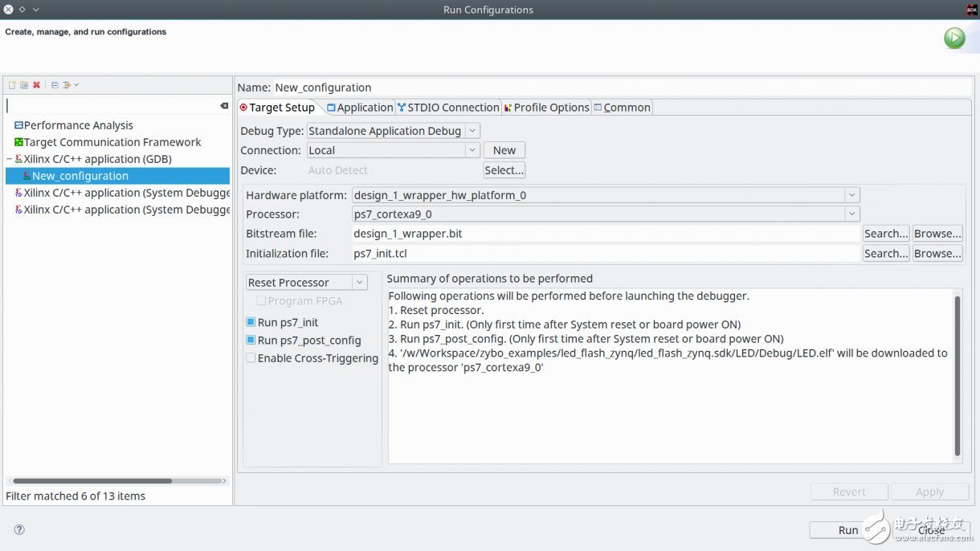
Task: Uncheck Run ps7_post_config option
Action: pyautogui.click(x=251, y=341)
